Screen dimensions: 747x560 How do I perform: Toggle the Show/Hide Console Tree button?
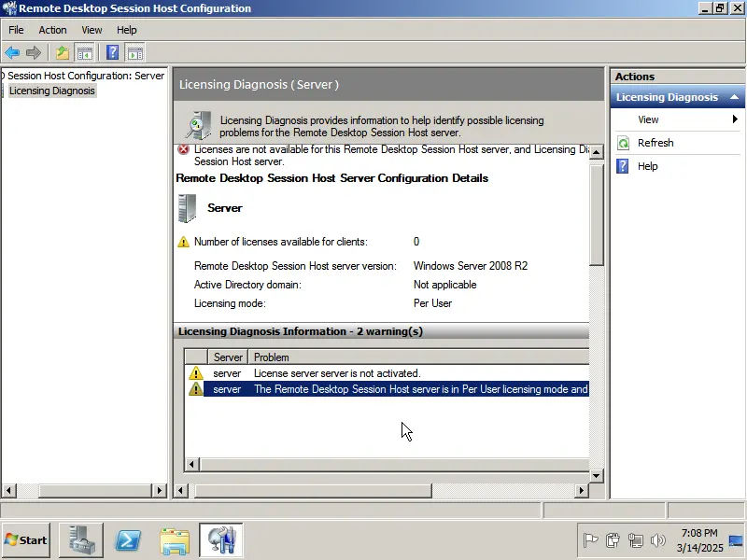coord(85,52)
